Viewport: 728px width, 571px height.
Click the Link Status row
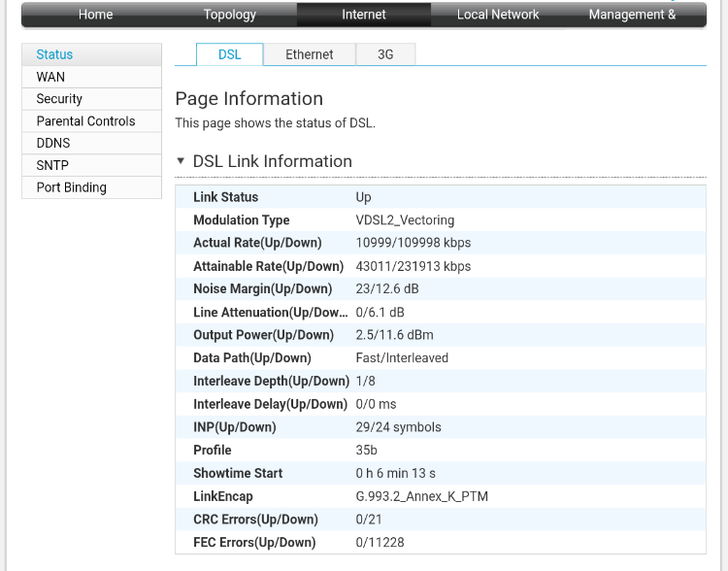coord(440,197)
